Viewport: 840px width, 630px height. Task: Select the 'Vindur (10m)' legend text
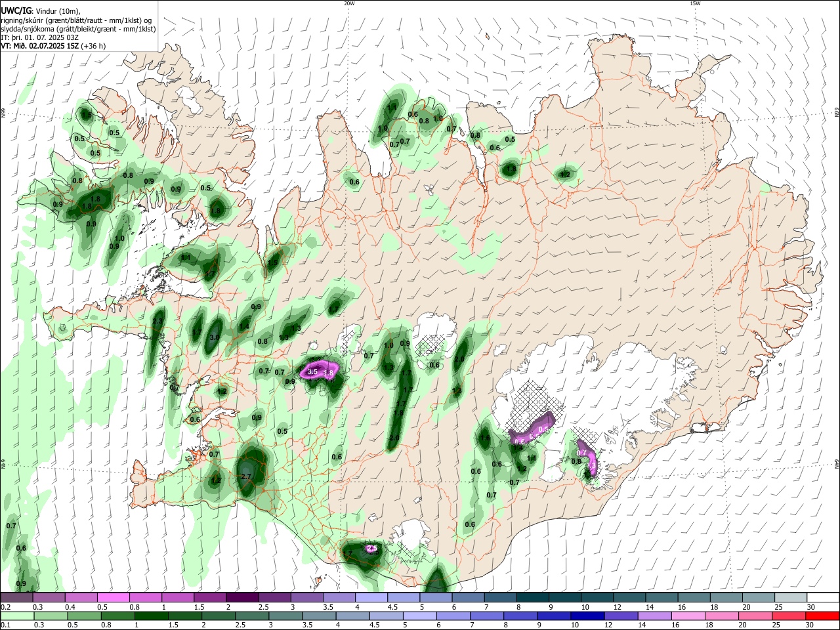click(57, 10)
